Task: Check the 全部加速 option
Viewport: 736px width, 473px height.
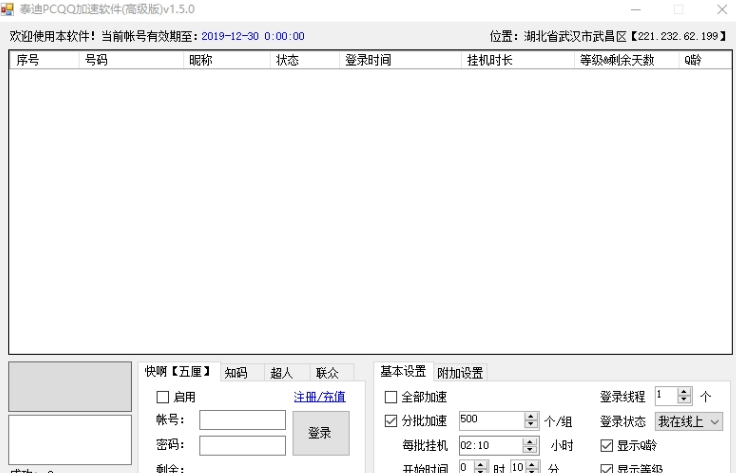Action: [391, 397]
